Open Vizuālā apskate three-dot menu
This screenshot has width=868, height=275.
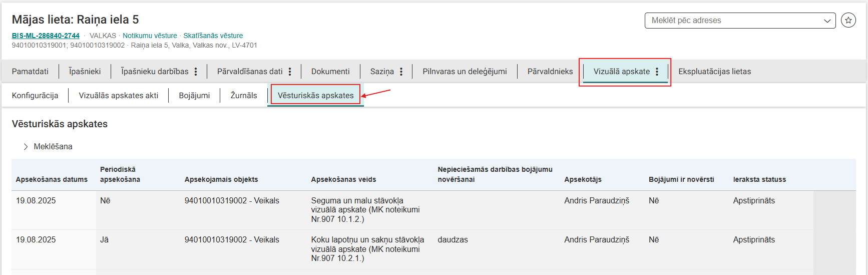pos(657,72)
